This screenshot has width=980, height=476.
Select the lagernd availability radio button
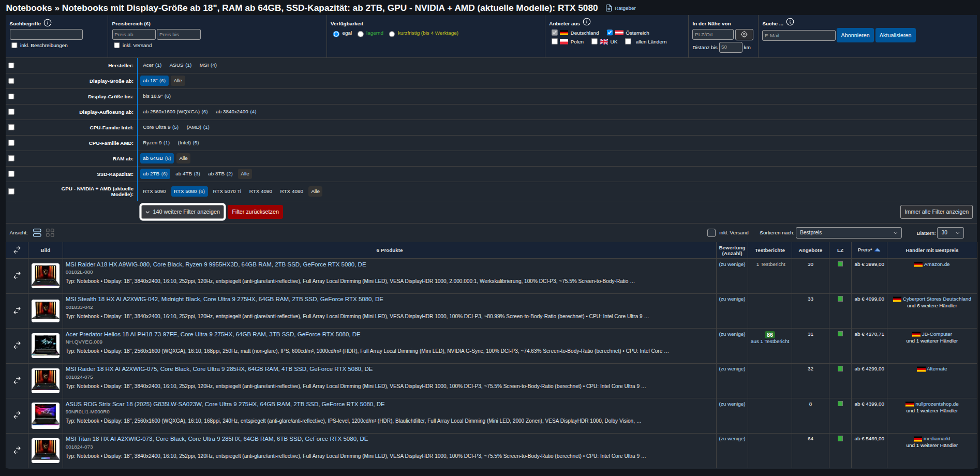coord(361,34)
